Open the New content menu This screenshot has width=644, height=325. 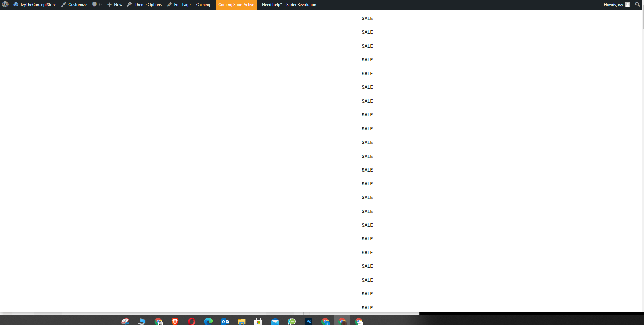(115, 5)
